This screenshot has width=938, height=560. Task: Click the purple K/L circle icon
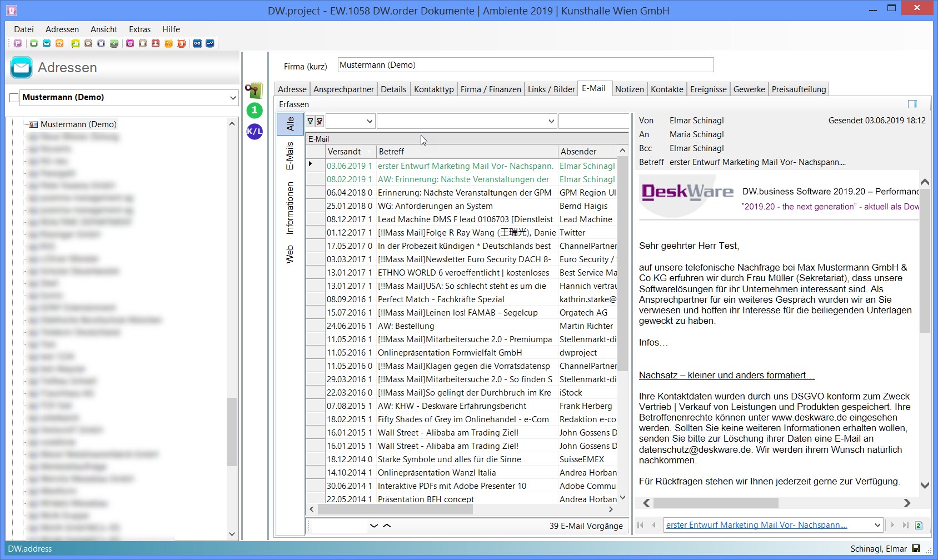point(255,132)
